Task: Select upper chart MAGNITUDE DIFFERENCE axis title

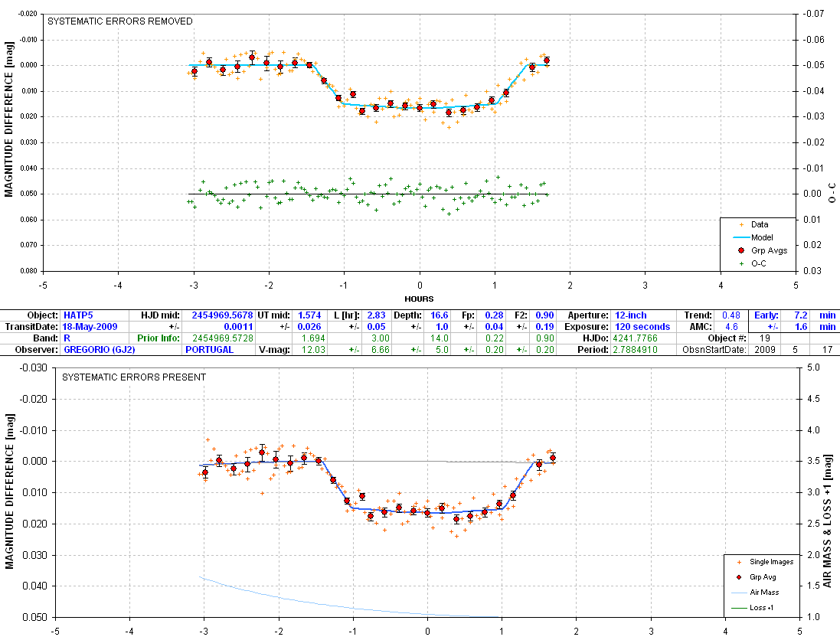Action: point(8,119)
